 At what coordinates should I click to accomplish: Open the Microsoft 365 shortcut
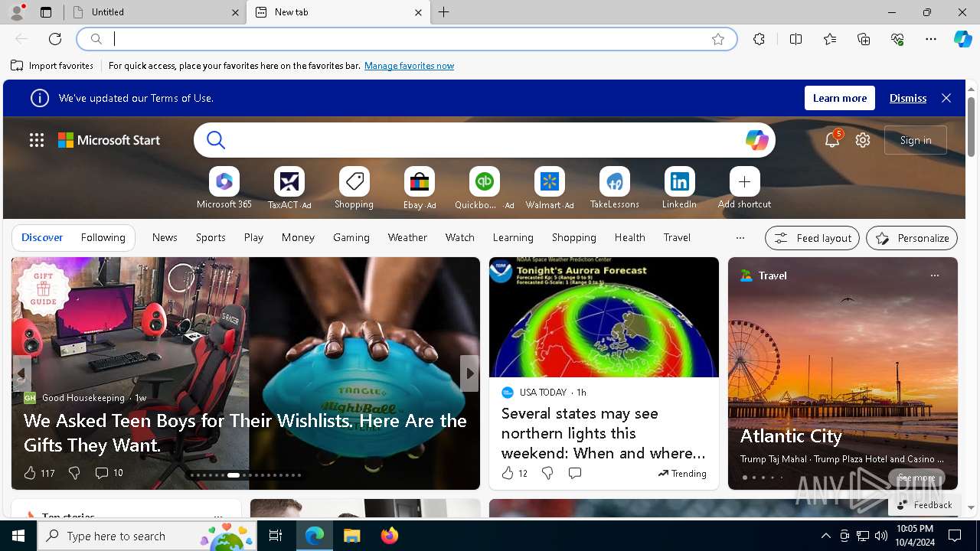tap(224, 188)
